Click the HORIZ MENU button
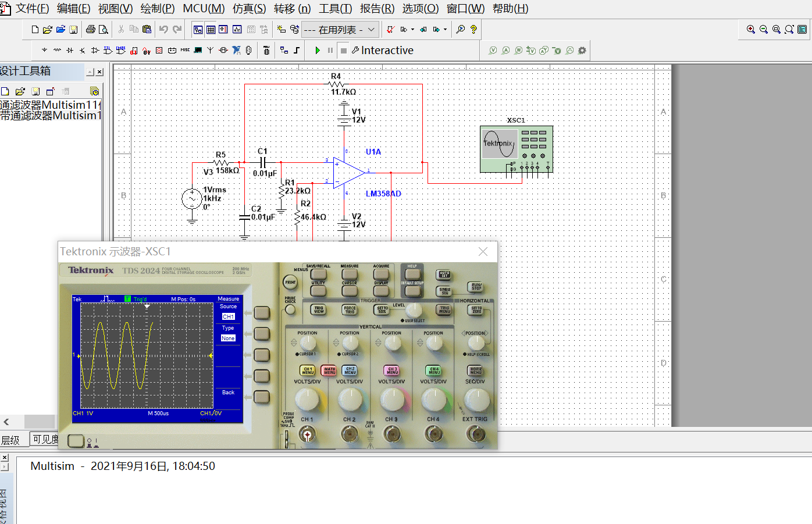 tap(476, 370)
